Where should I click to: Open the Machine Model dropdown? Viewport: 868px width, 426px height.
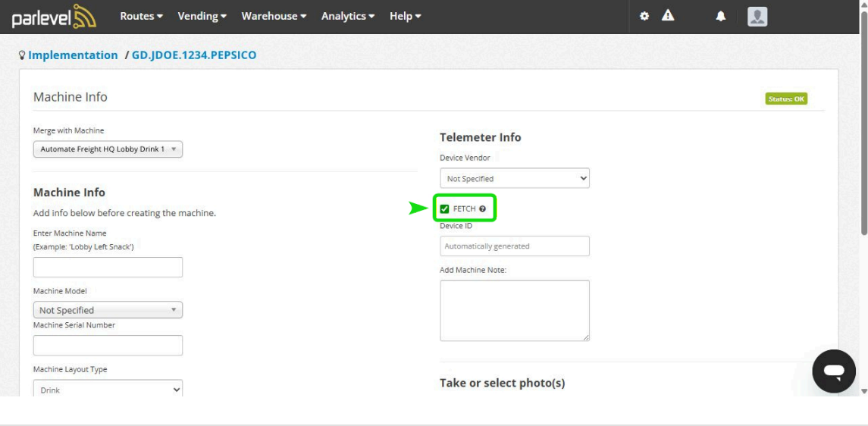click(x=108, y=310)
